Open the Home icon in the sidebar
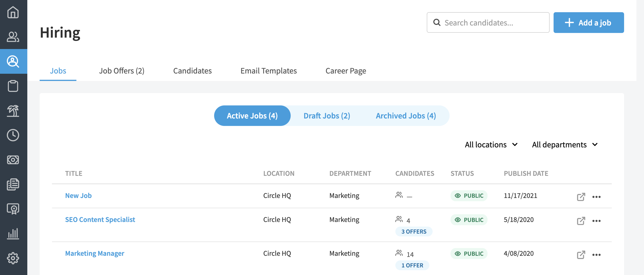The height and width of the screenshot is (275, 644). [13, 12]
